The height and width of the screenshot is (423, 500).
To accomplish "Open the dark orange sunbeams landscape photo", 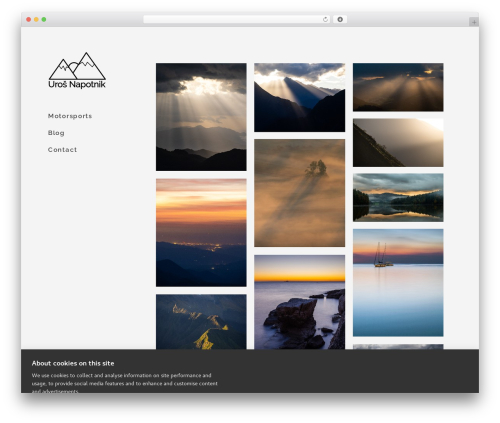I will pos(398,87).
